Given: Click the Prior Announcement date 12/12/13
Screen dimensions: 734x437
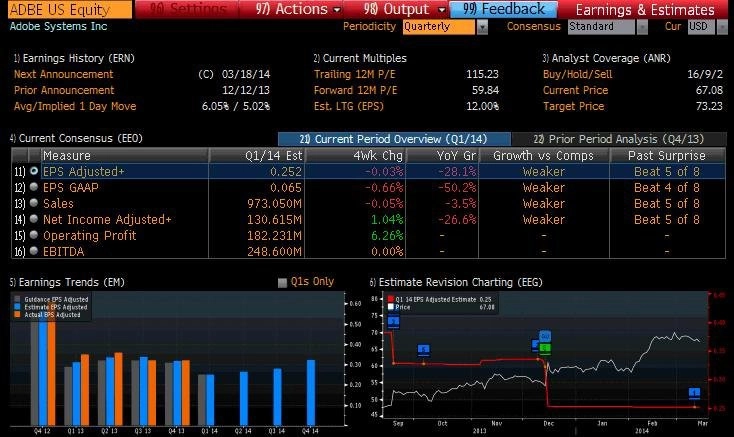Looking at the screenshot, I should (x=246, y=90).
